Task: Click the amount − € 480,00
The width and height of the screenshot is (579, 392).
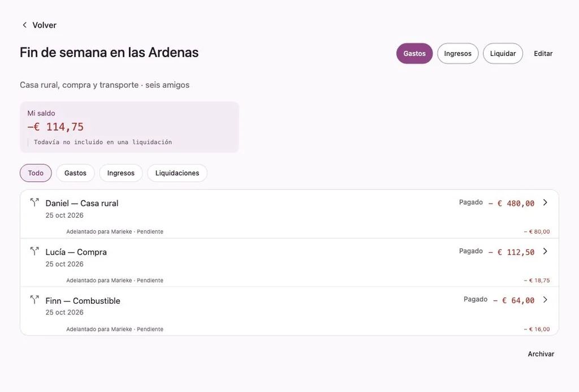Action: [511, 204]
